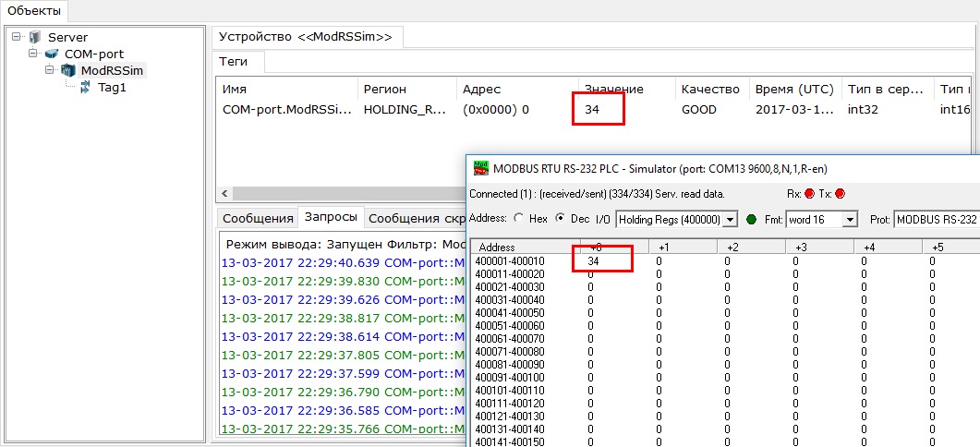Click the Tag1 tag icon
This screenshot has width=980, height=447.
(86, 88)
